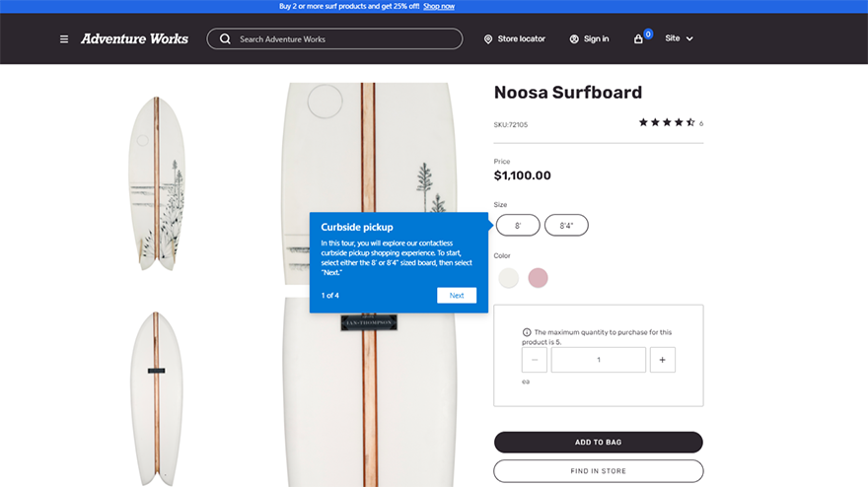Screen dimensions: 868x487
Task: Click the search magnifier icon
Action: tap(225, 39)
